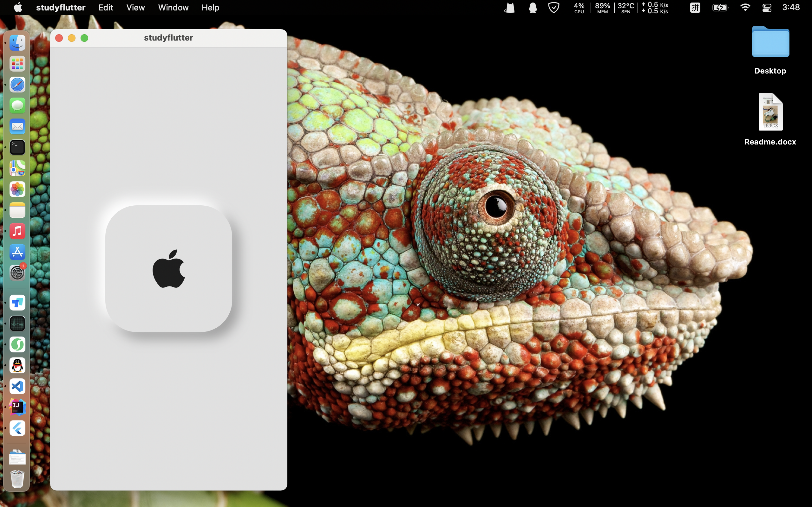
Task: Open Finder from the dock
Action: (x=17, y=43)
